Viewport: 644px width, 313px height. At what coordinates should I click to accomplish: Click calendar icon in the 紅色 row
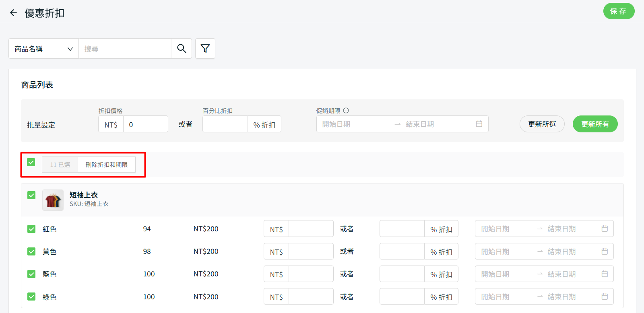tap(605, 229)
